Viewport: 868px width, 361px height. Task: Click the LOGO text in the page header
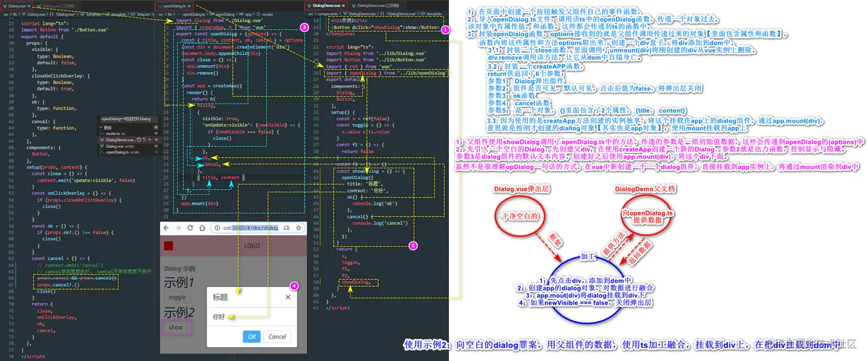[252, 246]
